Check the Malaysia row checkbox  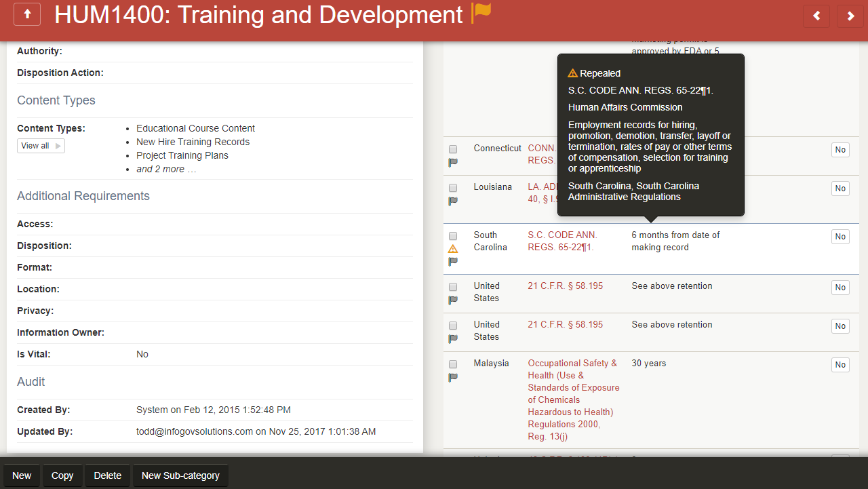(x=453, y=364)
